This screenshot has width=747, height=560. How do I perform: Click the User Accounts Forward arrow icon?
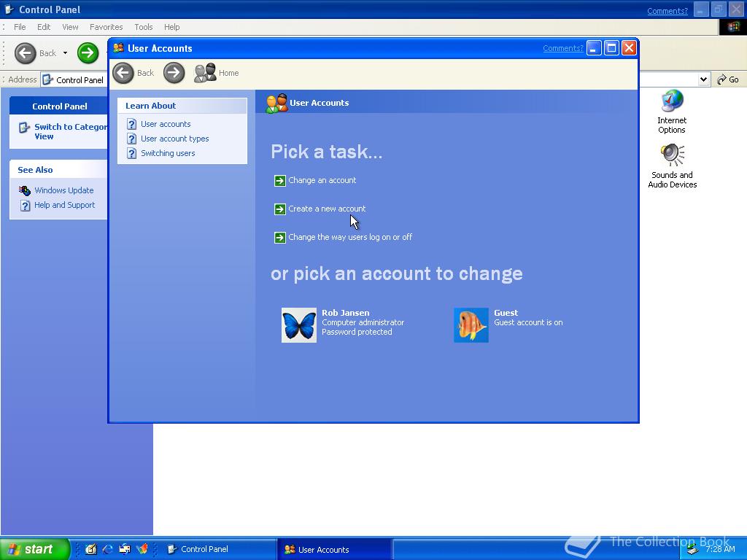[x=174, y=73]
